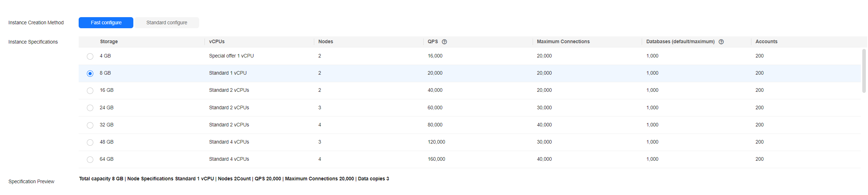The width and height of the screenshot is (868, 195).
Task: Click the Standard 4 vCPUs 48 GB row
Action: (229, 142)
